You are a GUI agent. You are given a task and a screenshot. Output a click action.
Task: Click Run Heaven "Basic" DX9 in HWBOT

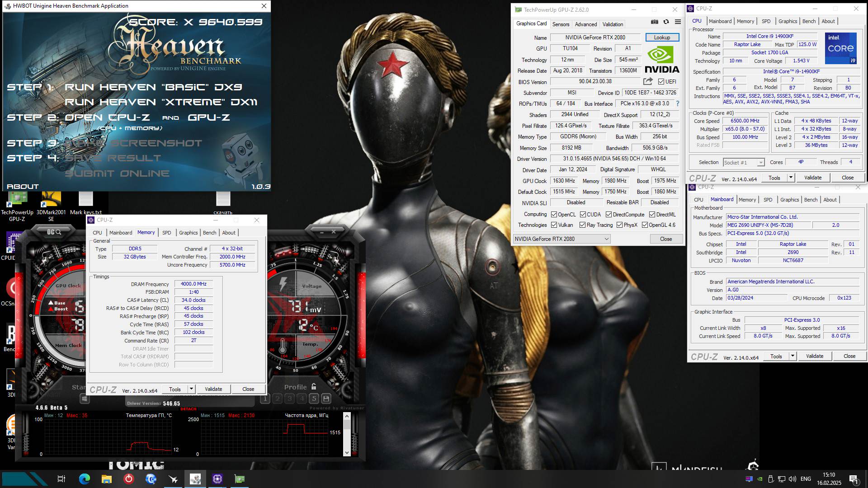click(153, 87)
